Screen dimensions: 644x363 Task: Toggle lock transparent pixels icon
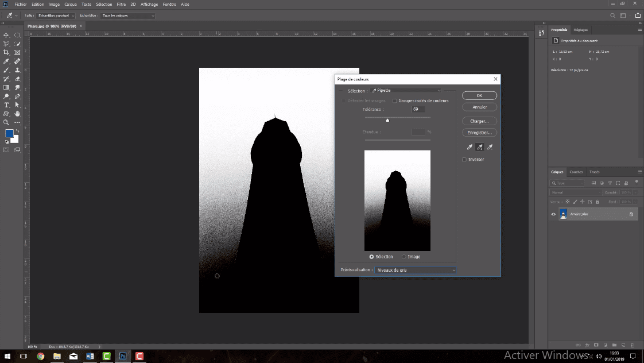[568, 202]
